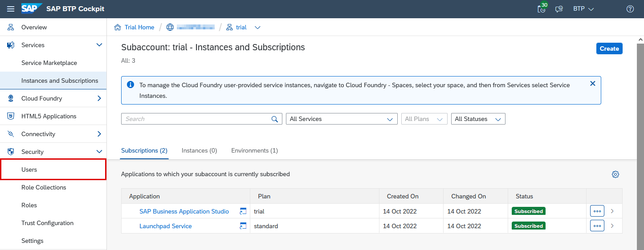Image resolution: width=644 pixels, height=250 pixels.
Task: Open the feedback chat icon
Action: (x=559, y=9)
